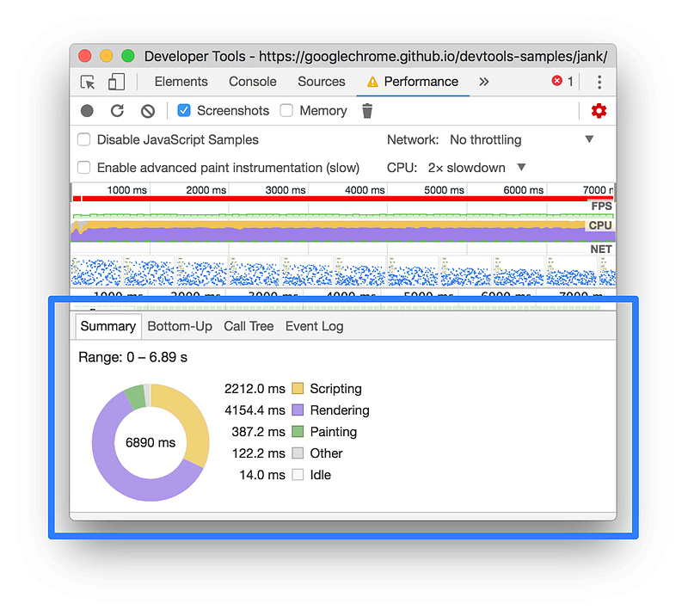The height and width of the screenshot is (616, 688).
Task: Open the DevTools three-dot menu
Action: 599,82
